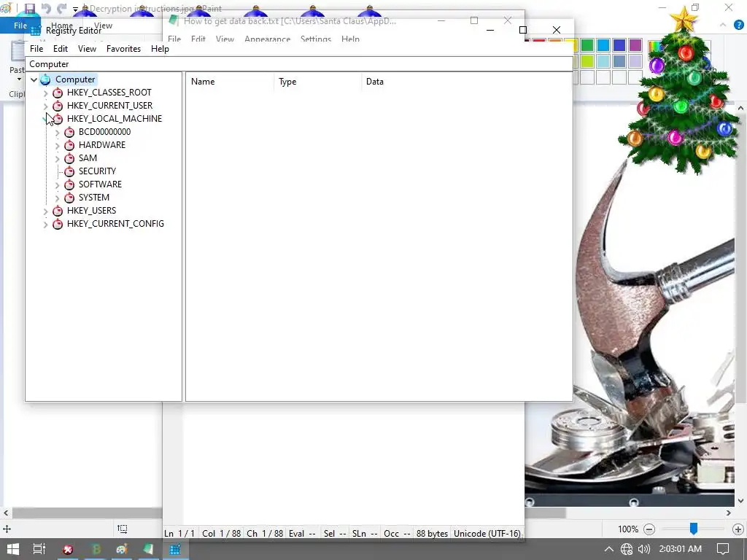Click the network globe icon in system tray
This screenshot has width=747, height=560.
[627, 549]
